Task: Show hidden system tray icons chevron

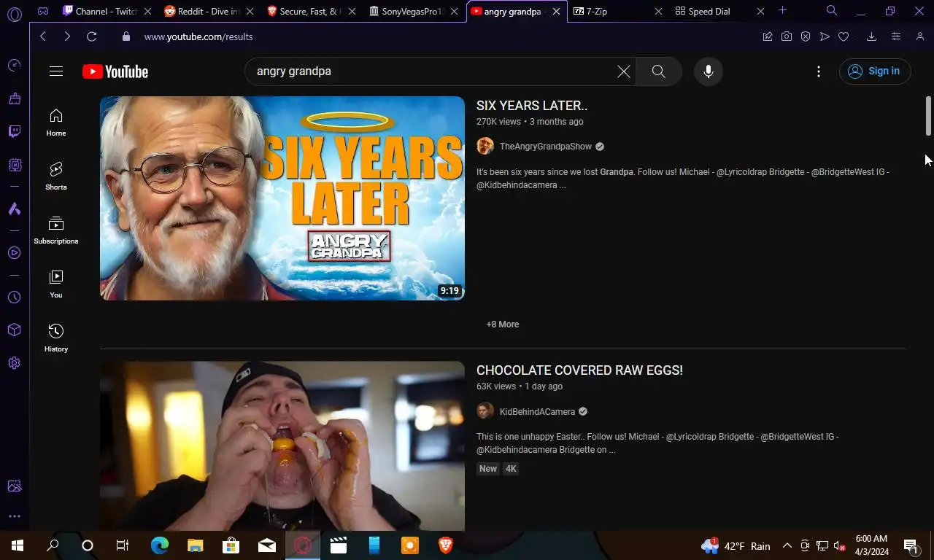Action: click(x=787, y=545)
